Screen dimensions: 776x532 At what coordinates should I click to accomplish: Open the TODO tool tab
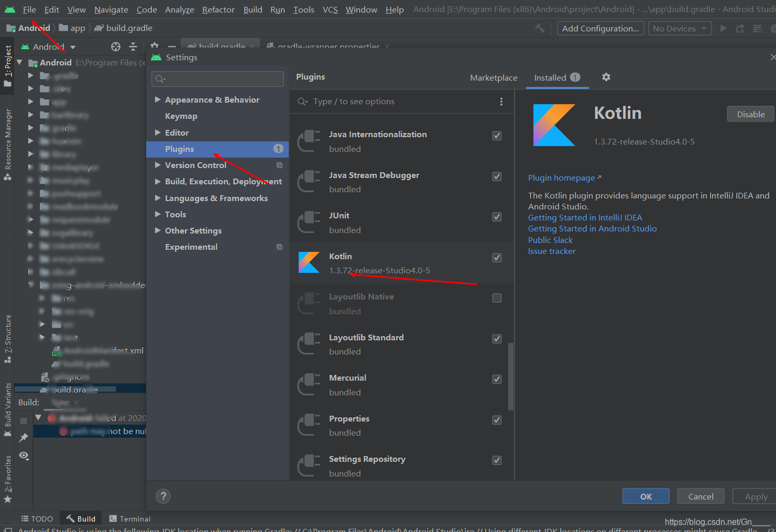coord(37,519)
